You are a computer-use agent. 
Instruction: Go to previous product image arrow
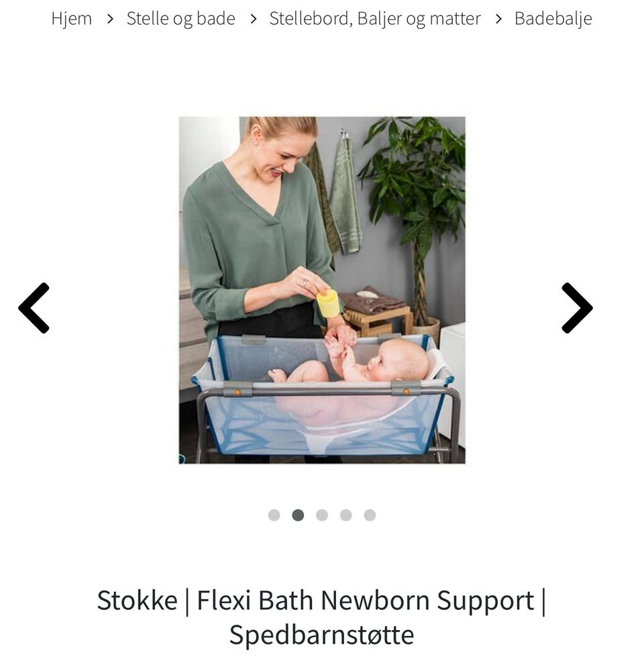pos(34,308)
